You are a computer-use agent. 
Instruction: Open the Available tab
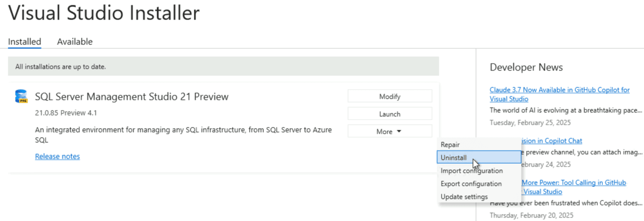[75, 42]
